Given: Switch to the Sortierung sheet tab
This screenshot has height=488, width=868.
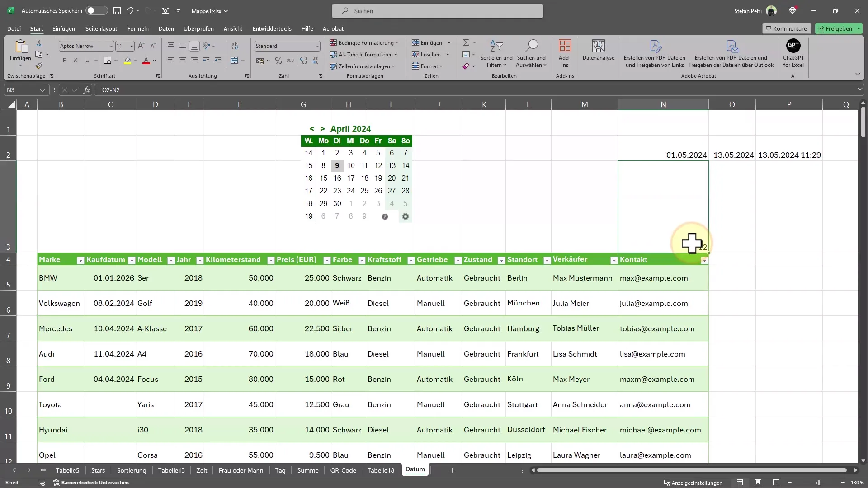Looking at the screenshot, I should (x=132, y=470).
